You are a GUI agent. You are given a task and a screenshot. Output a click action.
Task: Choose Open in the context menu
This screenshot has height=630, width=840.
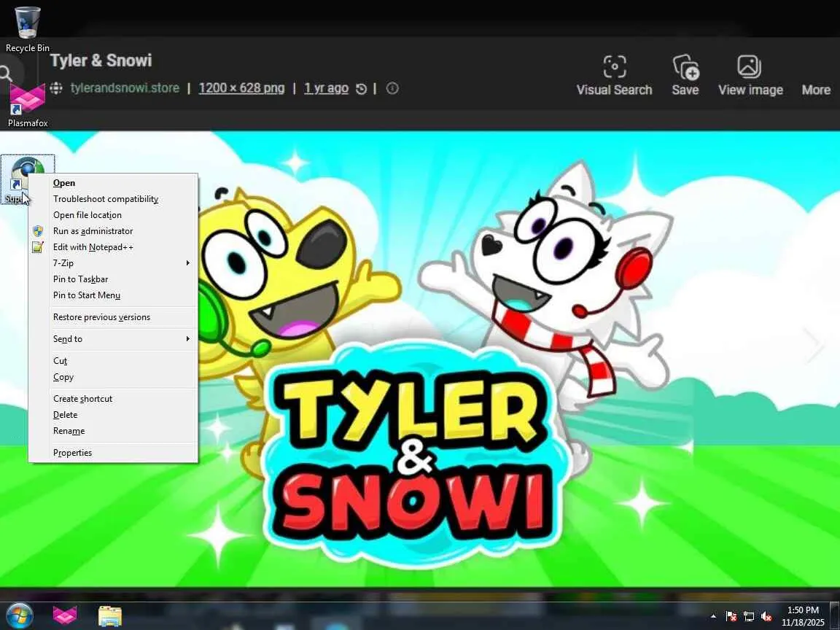coord(113,183)
